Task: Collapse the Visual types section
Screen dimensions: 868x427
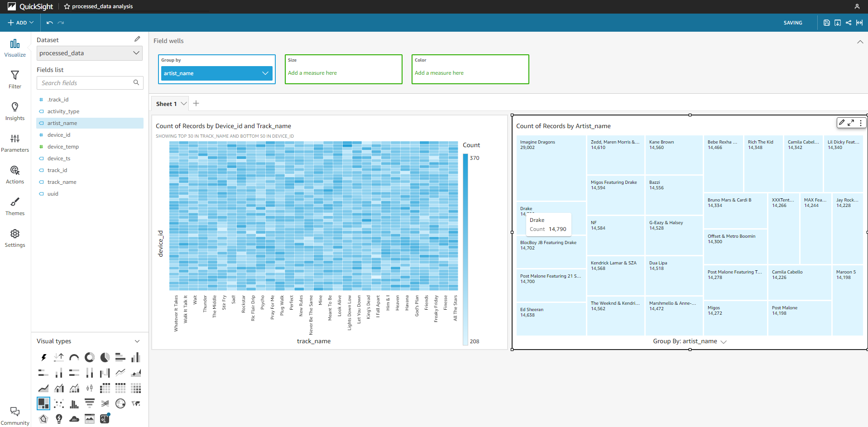Action: coord(137,341)
